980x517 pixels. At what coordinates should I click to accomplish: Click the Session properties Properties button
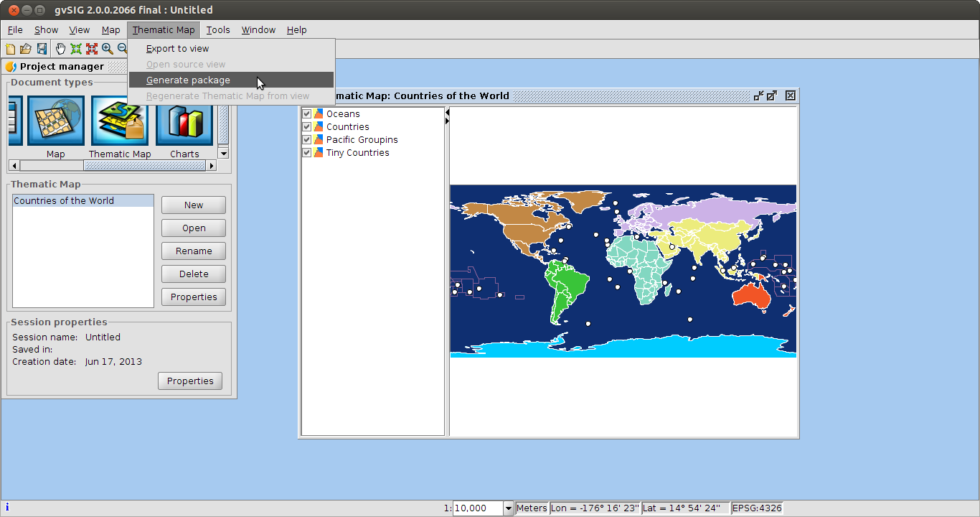pos(190,381)
